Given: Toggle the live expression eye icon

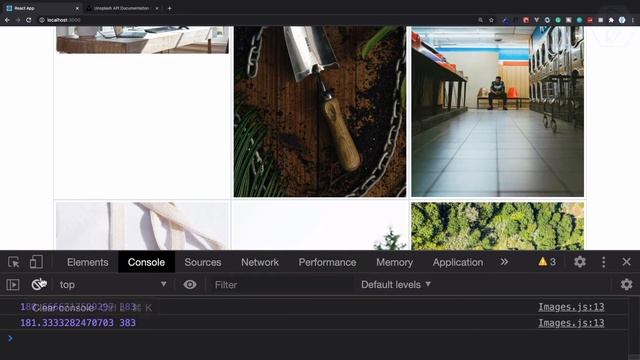Looking at the screenshot, I should pyautogui.click(x=190, y=284).
